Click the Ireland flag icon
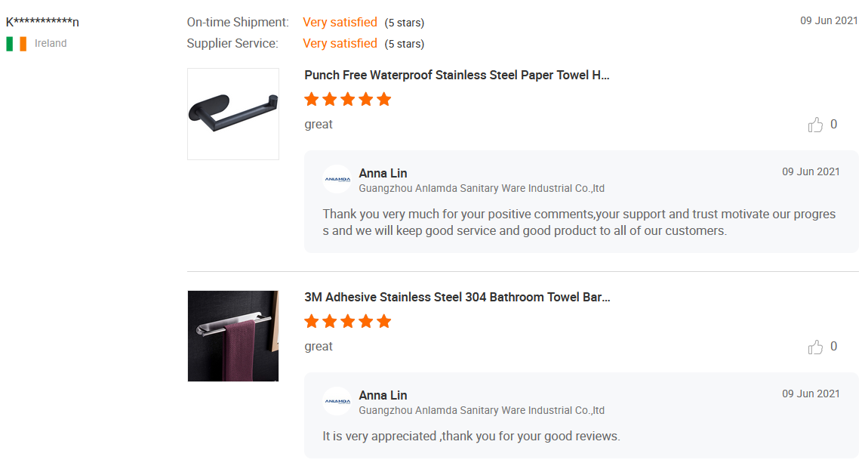This screenshot has width=868, height=463. [x=17, y=44]
